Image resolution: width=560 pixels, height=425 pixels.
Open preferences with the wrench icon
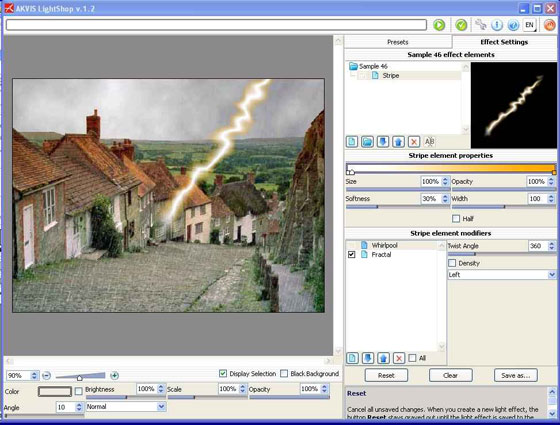tap(481, 25)
